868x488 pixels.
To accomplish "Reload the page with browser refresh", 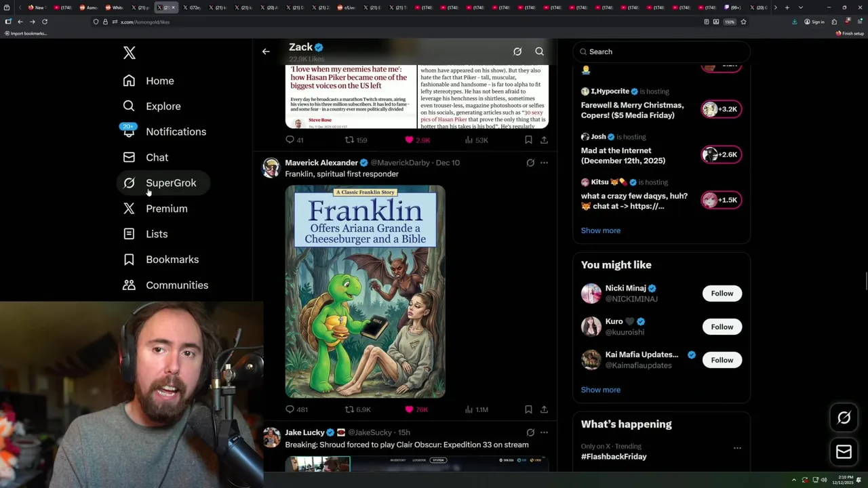I will pos(44,22).
